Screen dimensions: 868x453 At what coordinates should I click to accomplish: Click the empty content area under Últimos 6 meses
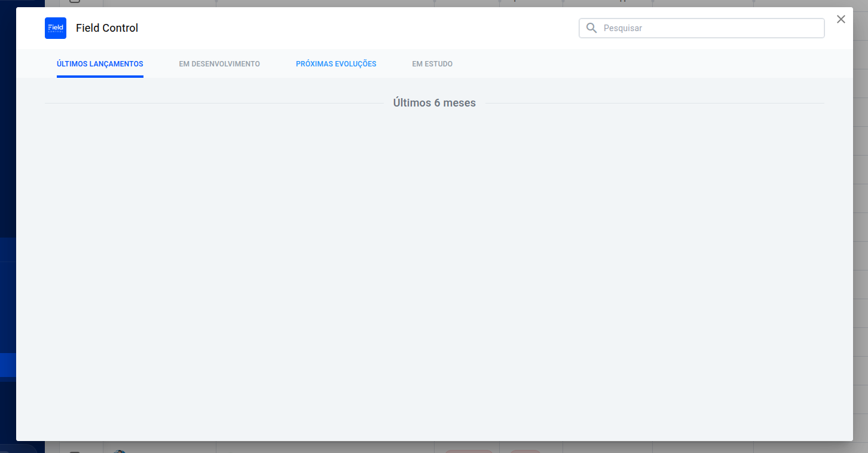pyautogui.click(x=435, y=275)
